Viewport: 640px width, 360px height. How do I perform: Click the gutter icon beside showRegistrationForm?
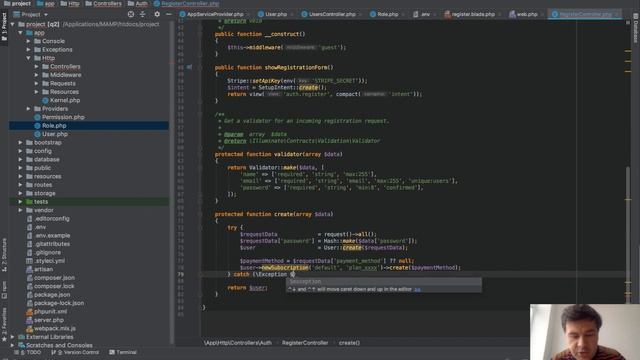pyautogui.click(x=189, y=67)
